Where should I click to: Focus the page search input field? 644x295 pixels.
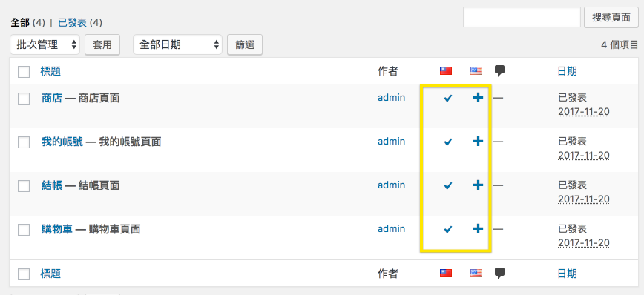click(x=522, y=17)
